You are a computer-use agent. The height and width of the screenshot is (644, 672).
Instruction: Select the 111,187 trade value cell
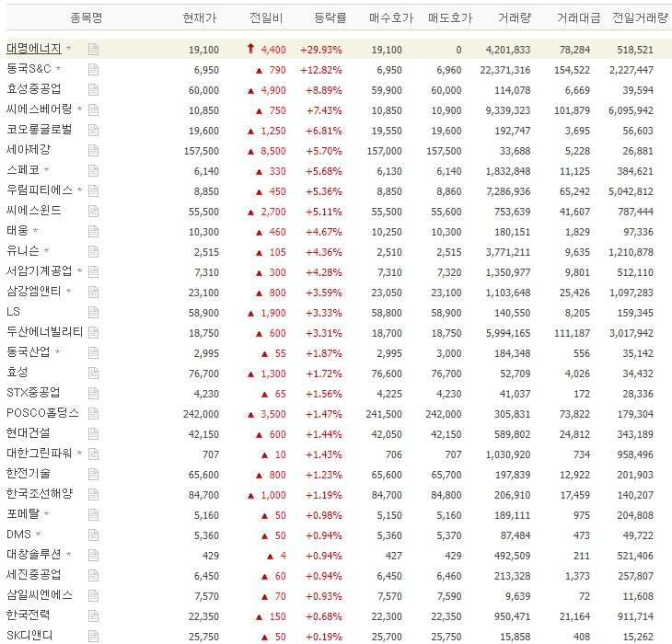pos(573,333)
